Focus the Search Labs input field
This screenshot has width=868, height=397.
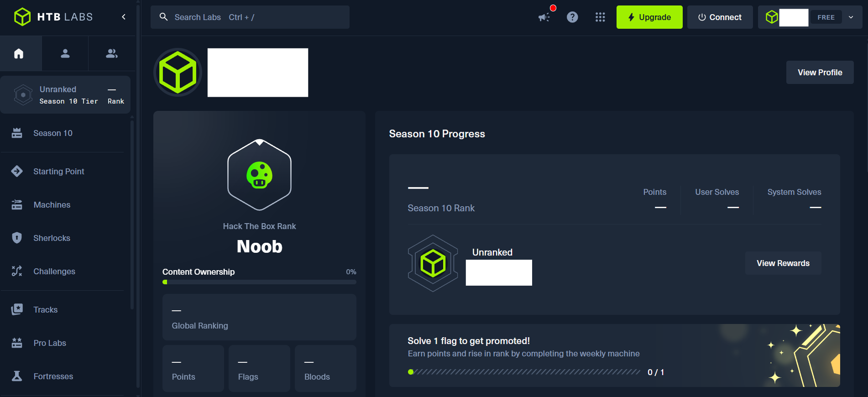250,17
